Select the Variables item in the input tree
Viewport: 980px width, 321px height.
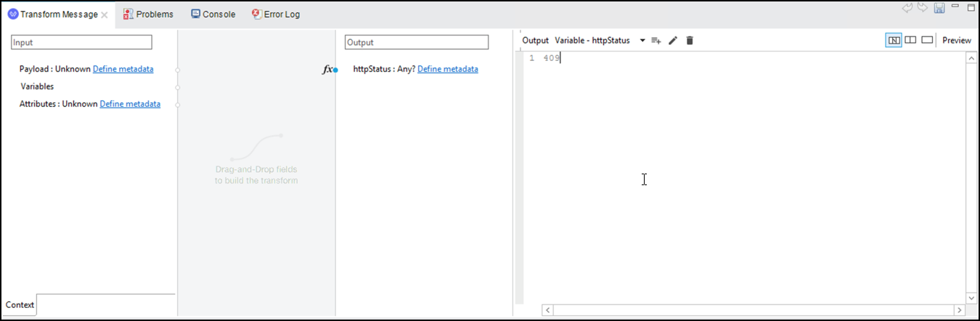[37, 86]
